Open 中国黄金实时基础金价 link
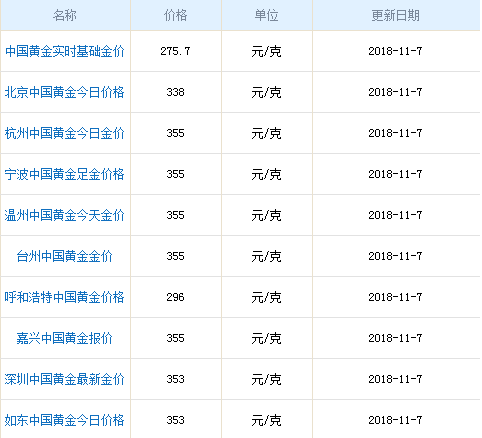This screenshot has width=482, height=438. tap(65, 51)
